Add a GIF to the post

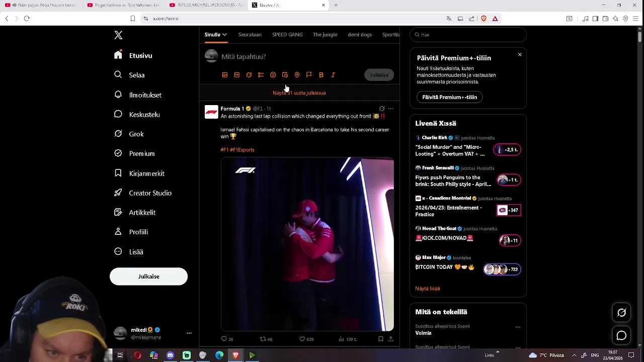[x=237, y=75]
